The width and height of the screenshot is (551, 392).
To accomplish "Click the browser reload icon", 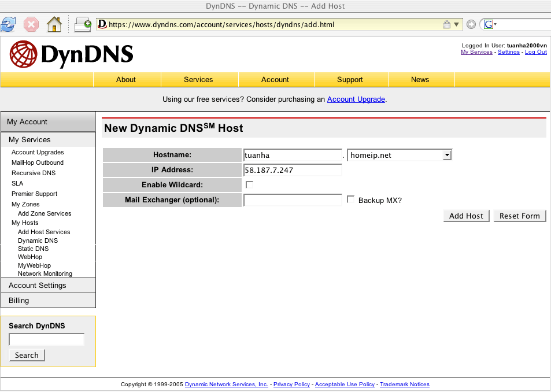I will coord(8,25).
